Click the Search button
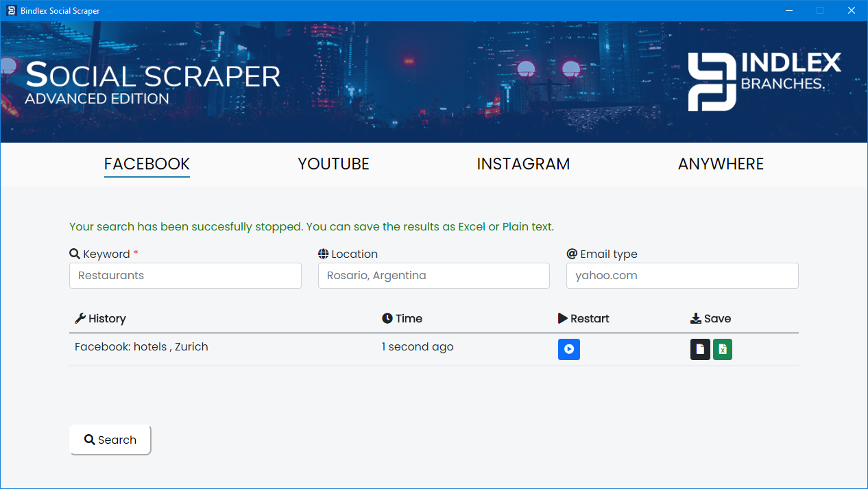 [x=110, y=440]
